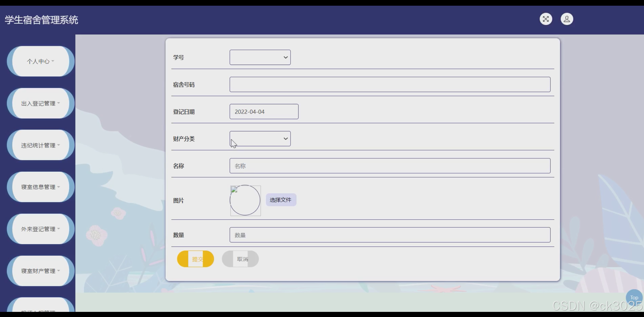The width and height of the screenshot is (644, 317).
Task: Focus the 名称 text input
Action: [390, 166]
